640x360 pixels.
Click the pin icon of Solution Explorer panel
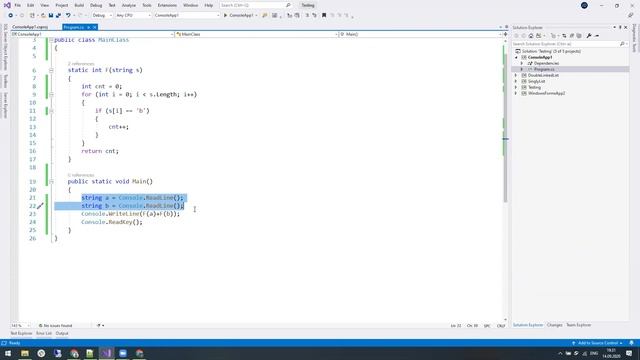click(x=620, y=27)
